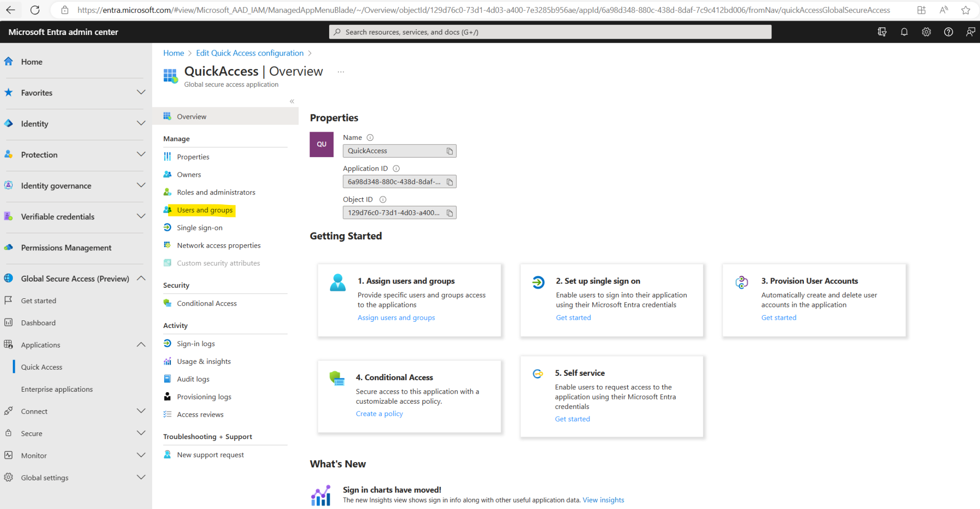
Task: Copy the Object ID value
Action: (x=450, y=213)
